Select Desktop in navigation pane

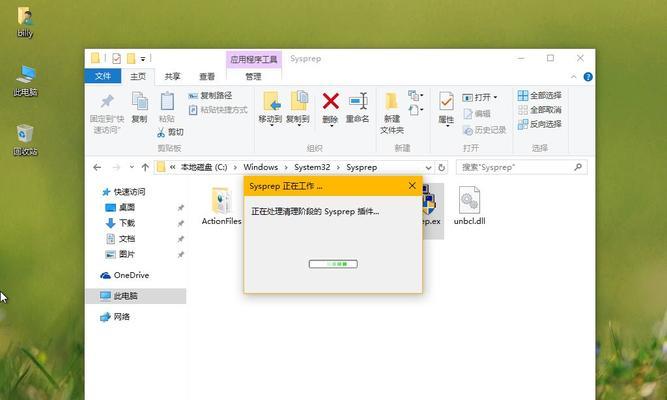click(x=120, y=207)
